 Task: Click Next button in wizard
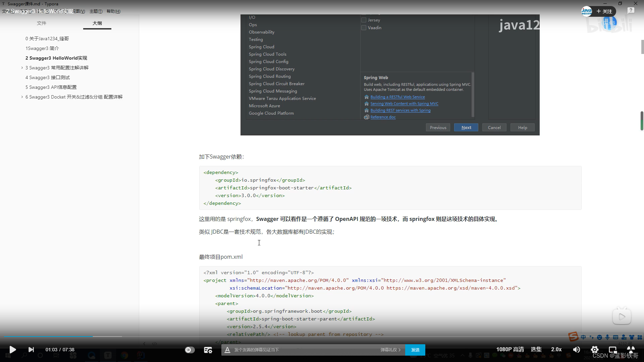466,128
